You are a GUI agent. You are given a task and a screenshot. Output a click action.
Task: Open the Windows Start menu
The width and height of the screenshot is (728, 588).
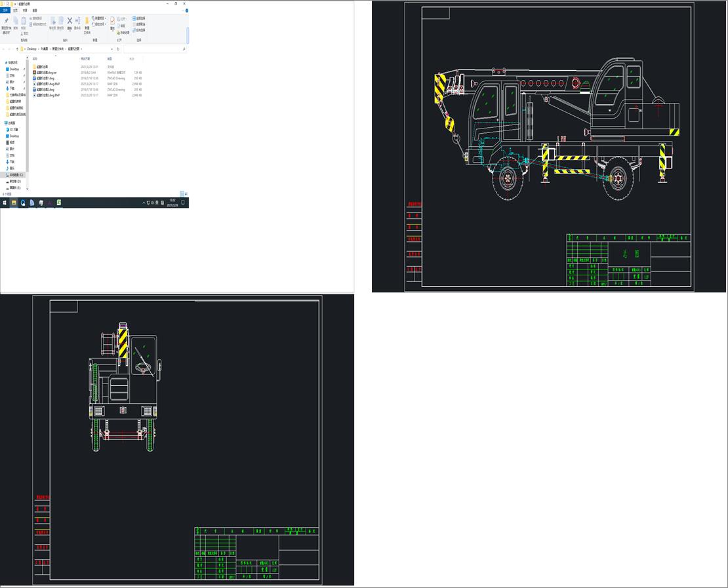point(5,203)
